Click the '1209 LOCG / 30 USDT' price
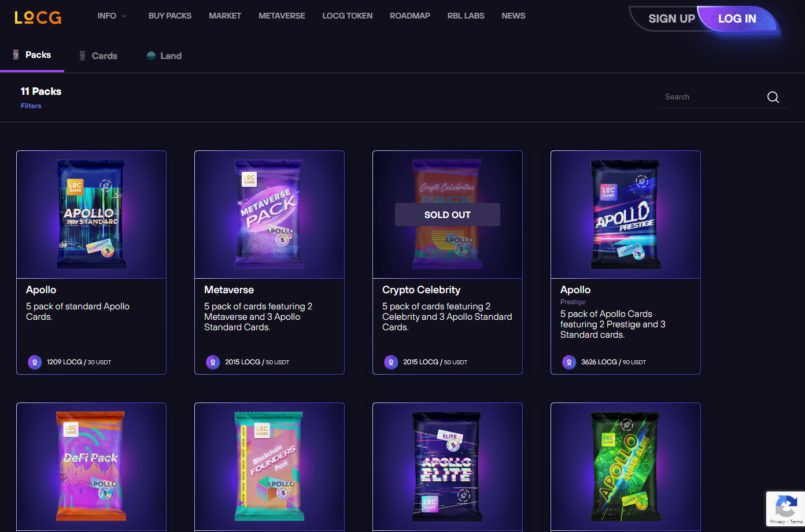This screenshot has width=805, height=532. pos(79,362)
